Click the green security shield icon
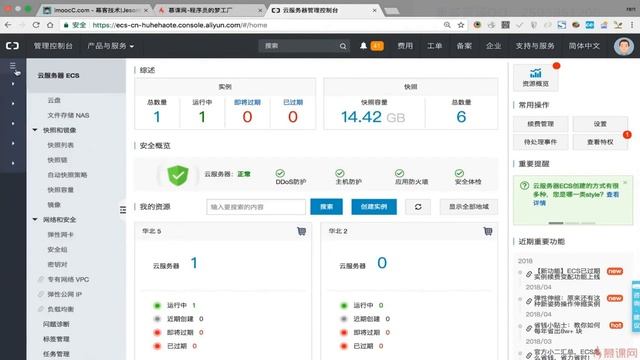 pyautogui.click(x=178, y=175)
